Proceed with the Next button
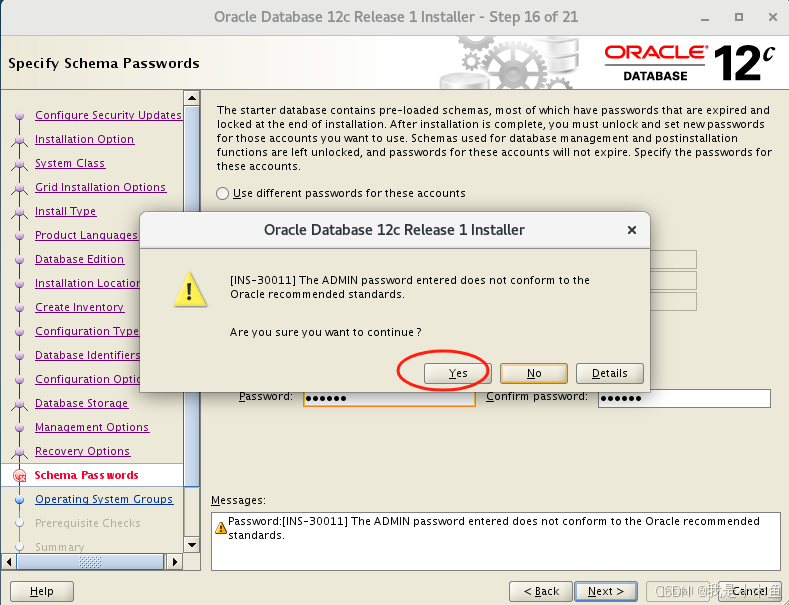The width and height of the screenshot is (789, 605). click(606, 591)
